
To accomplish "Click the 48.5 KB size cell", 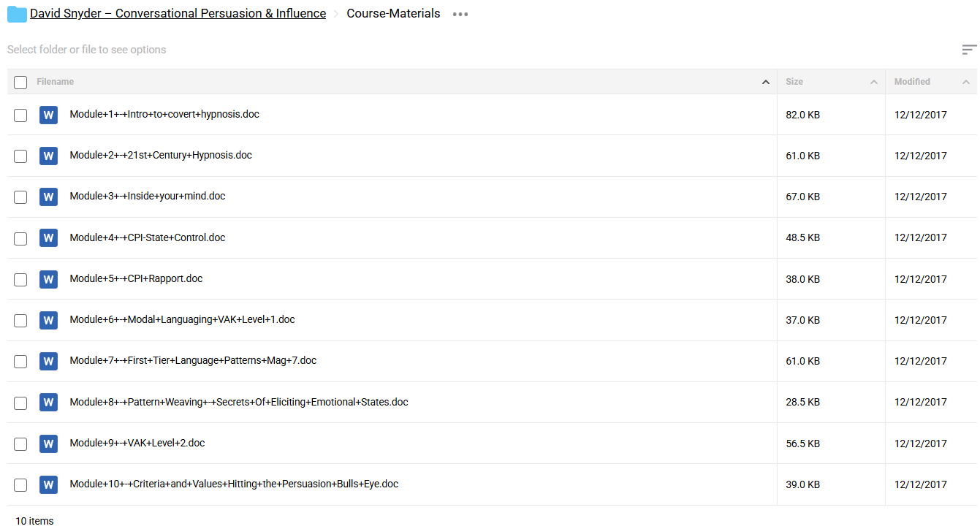I will 802,237.
